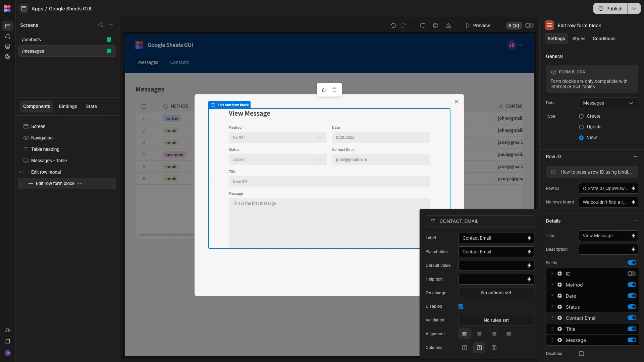Image resolution: width=644 pixels, height=362 pixels.
Task: Switch to the Conditions tab
Action: click(604, 39)
